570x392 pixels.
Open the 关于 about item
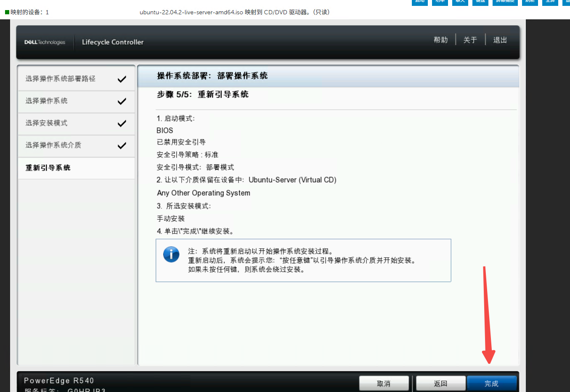470,40
